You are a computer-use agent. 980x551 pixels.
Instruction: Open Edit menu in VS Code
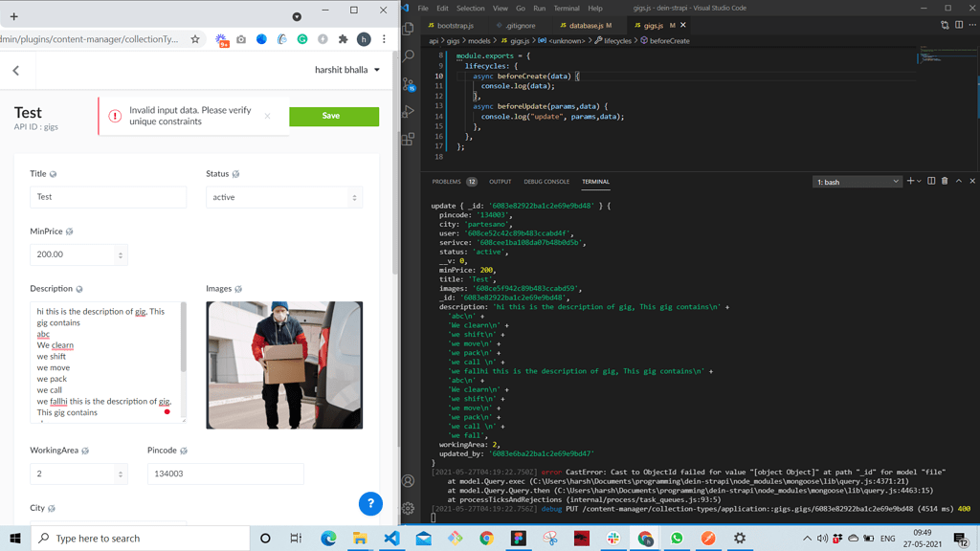[442, 8]
